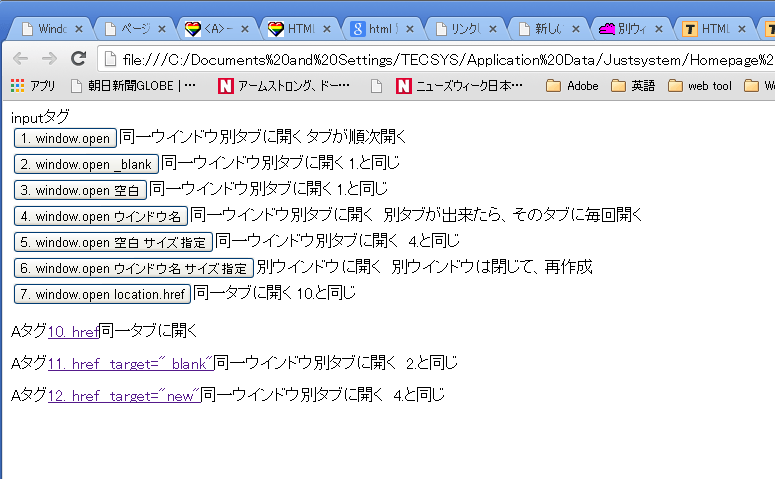
Task: Click the address bar file URL
Action: tap(447, 60)
